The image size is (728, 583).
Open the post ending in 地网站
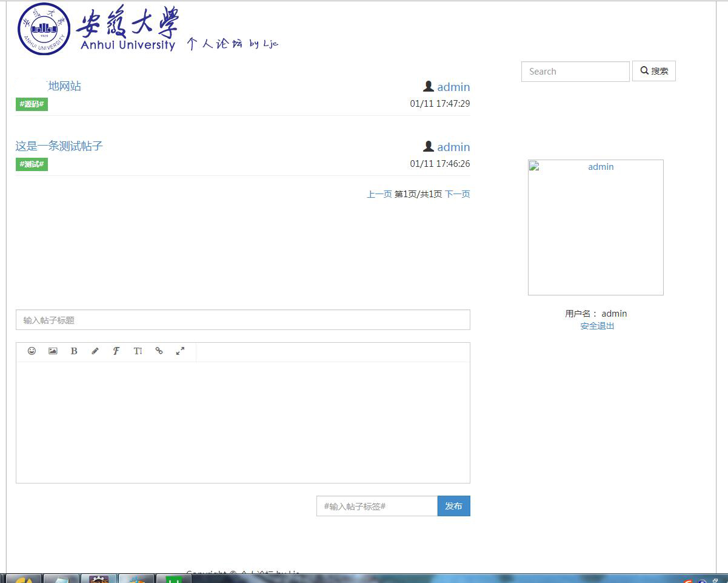(x=64, y=86)
